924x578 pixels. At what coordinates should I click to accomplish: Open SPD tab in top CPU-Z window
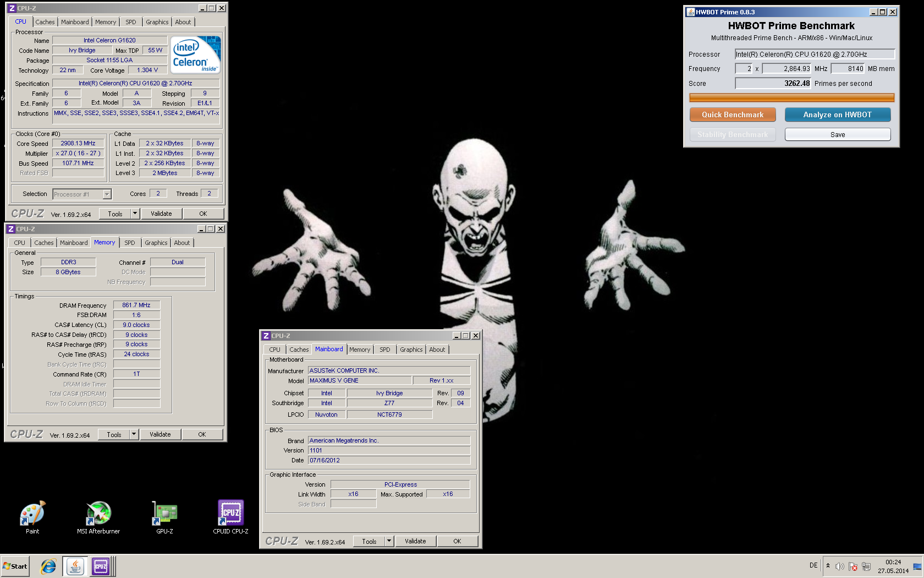coord(130,22)
